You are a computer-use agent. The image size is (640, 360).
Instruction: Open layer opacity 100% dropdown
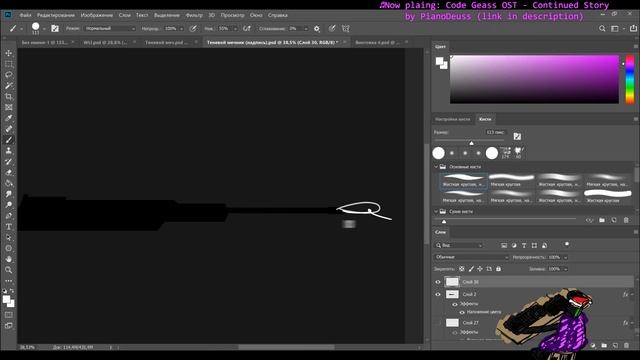point(565,257)
